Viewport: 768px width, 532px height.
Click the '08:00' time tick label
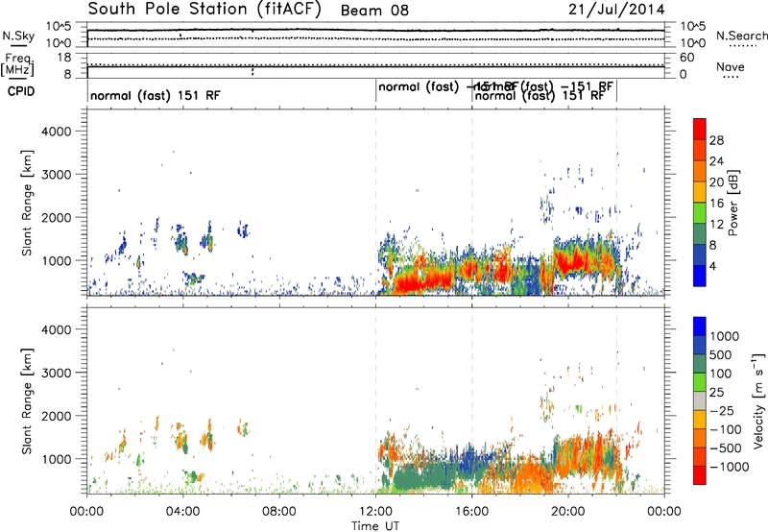point(278,512)
